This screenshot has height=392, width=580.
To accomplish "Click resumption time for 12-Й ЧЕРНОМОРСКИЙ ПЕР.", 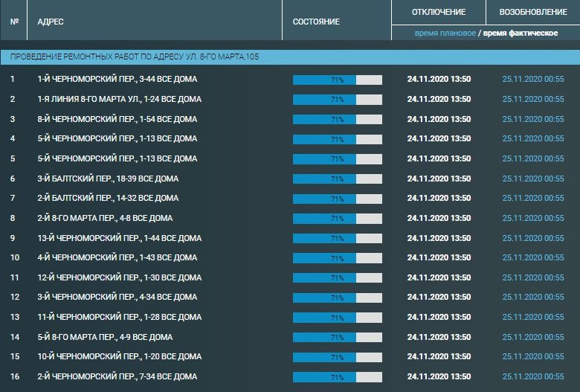I will (x=533, y=277).
